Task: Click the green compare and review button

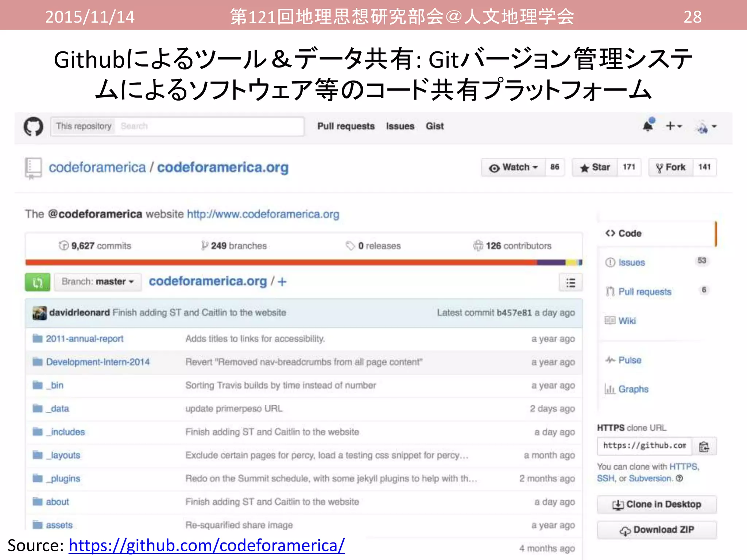Action: point(38,282)
